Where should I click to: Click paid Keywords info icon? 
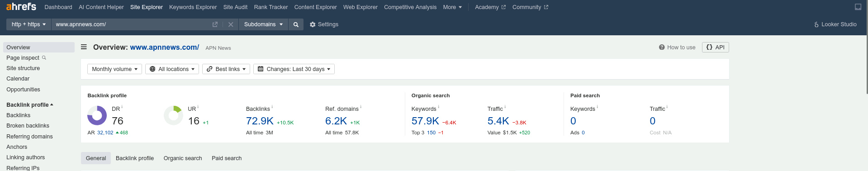597,107
